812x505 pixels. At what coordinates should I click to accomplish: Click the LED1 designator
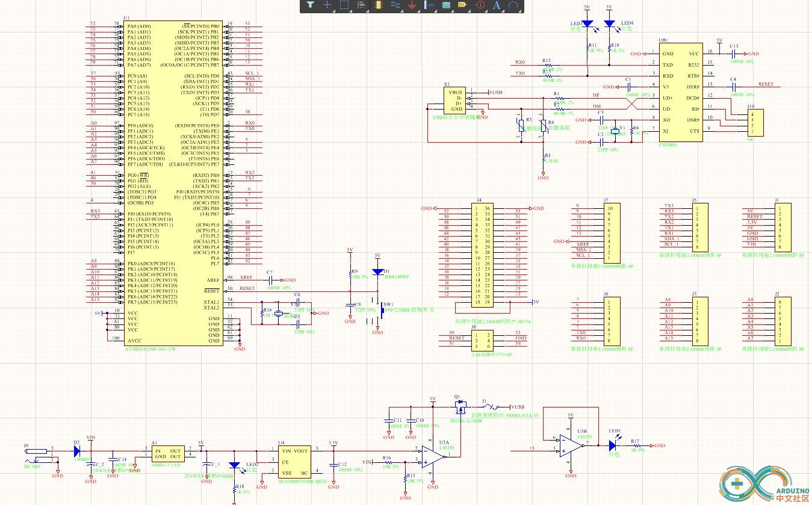click(x=615, y=431)
